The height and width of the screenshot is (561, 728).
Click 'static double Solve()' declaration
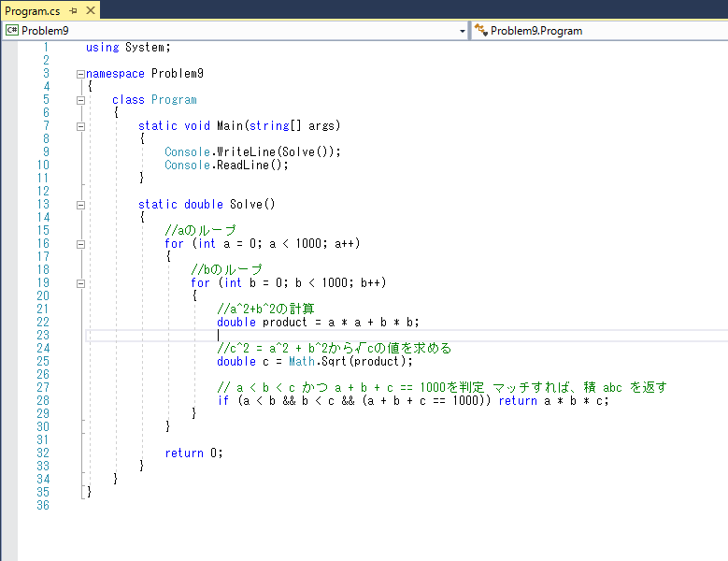pos(207,205)
